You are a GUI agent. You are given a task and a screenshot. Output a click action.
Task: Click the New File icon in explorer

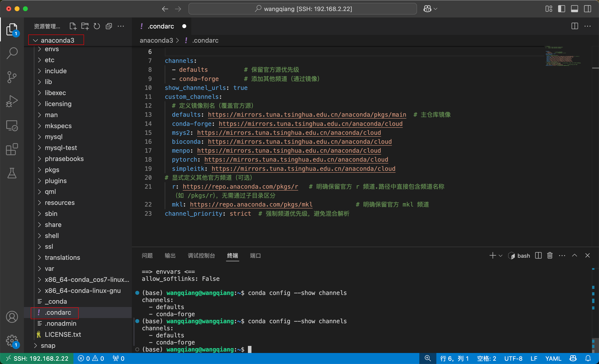click(73, 26)
